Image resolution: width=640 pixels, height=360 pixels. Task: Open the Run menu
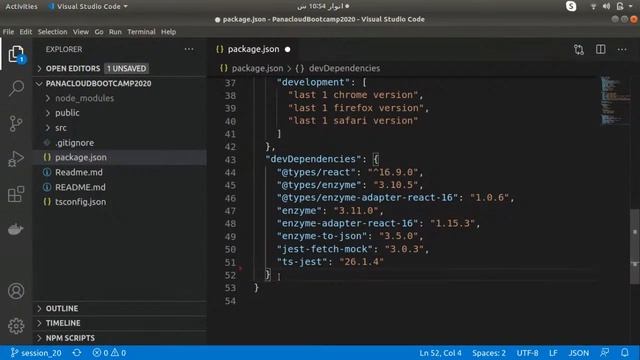click(x=115, y=32)
